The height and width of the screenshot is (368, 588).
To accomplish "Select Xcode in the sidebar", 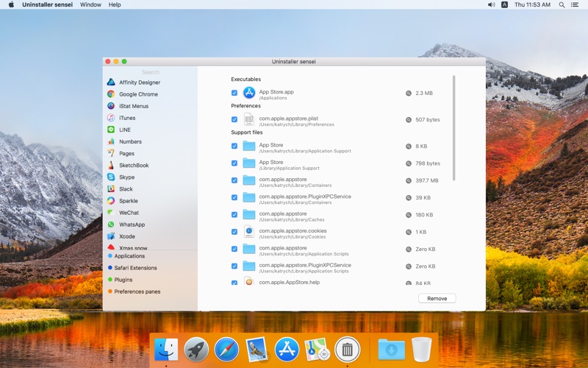I will click(126, 236).
